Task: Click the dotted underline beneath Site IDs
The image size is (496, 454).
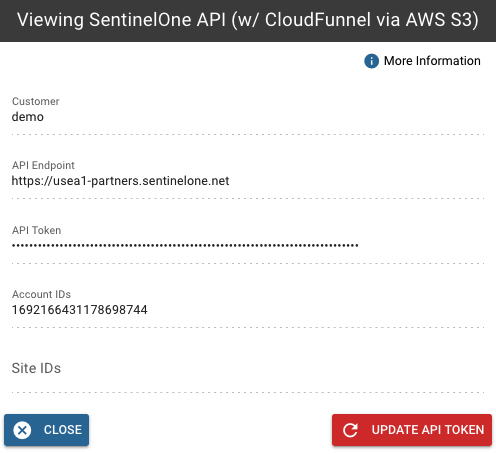Action: tap(248, 392)
